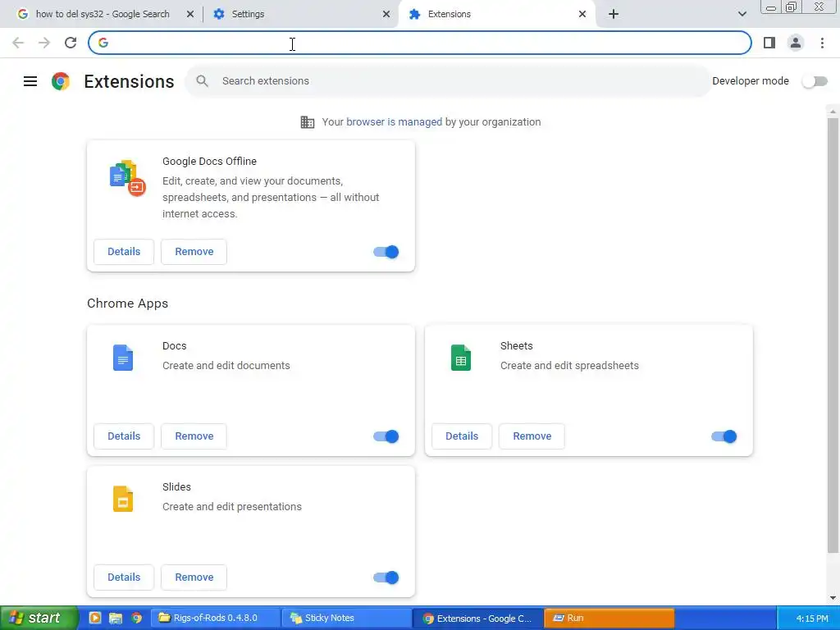
Task: Click the Extensions page title
Action: pos(129,81)
